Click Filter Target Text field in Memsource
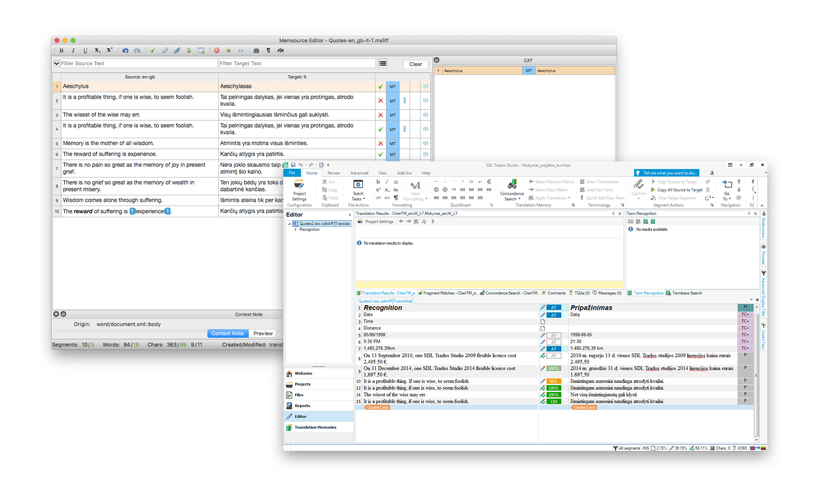The height and width of the screenshot is (504, 840). click(297, 63)
